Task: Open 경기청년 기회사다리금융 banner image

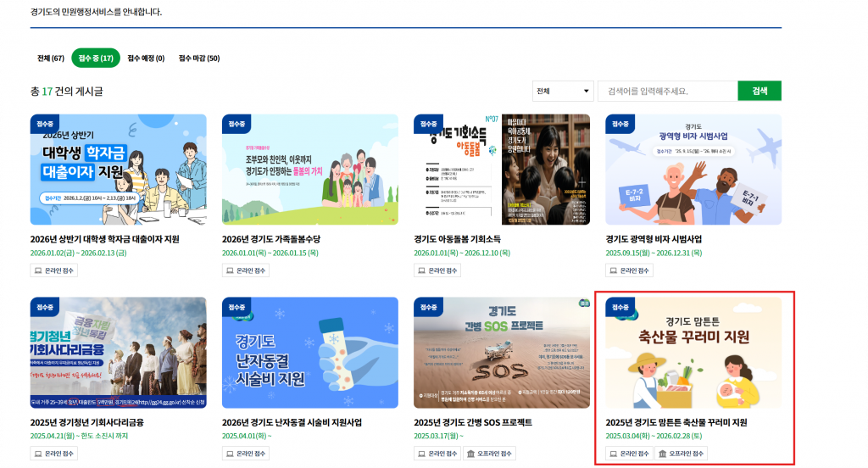Action: 119,353
